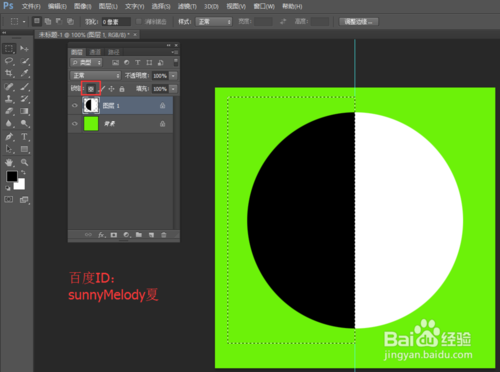This screenshot has height=372, width=500.
Task: Toggle Quick Mask mode
Action: [9, 199]
